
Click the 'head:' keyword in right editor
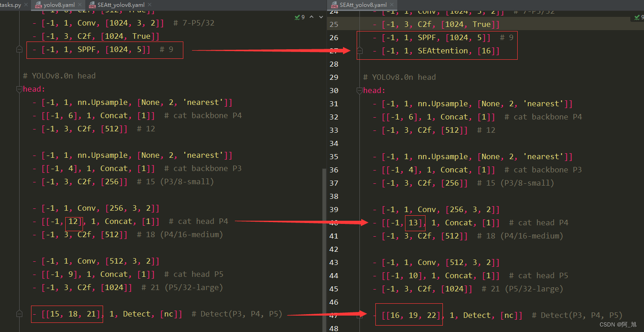coord(374,90)
